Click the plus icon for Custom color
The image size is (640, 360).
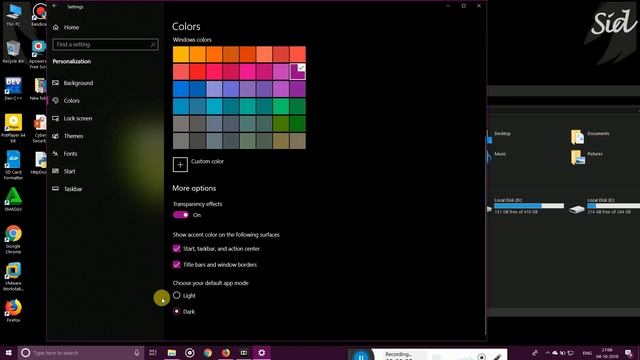pos(180,164)
